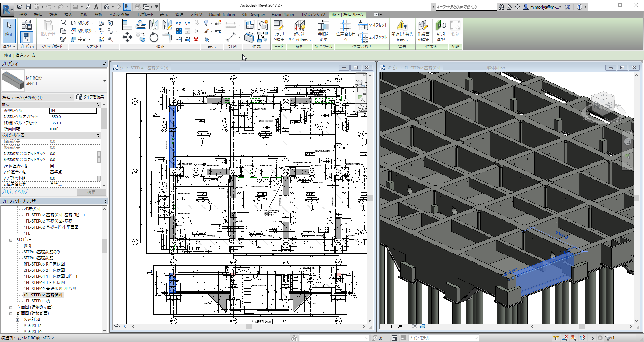Click the Create Group icon
Screen dimensions: 644x342
point(263,25)
